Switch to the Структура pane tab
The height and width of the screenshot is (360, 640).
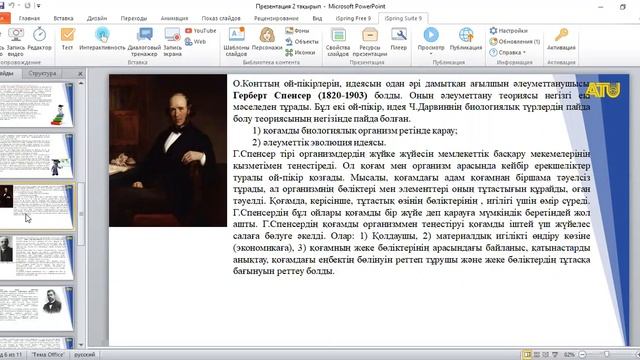pos(42,73)
